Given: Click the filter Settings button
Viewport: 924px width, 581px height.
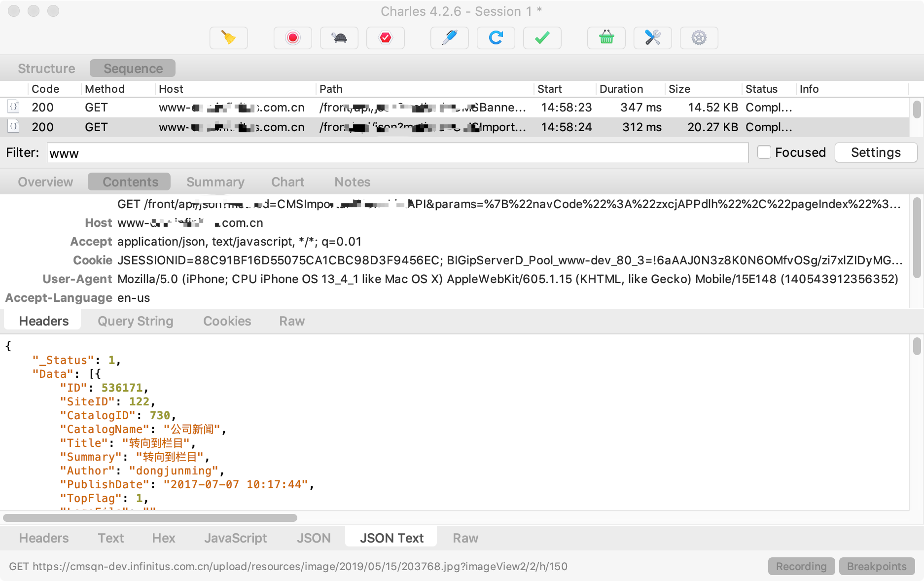Looking at the screenshot, I should [x=875, y=152].
